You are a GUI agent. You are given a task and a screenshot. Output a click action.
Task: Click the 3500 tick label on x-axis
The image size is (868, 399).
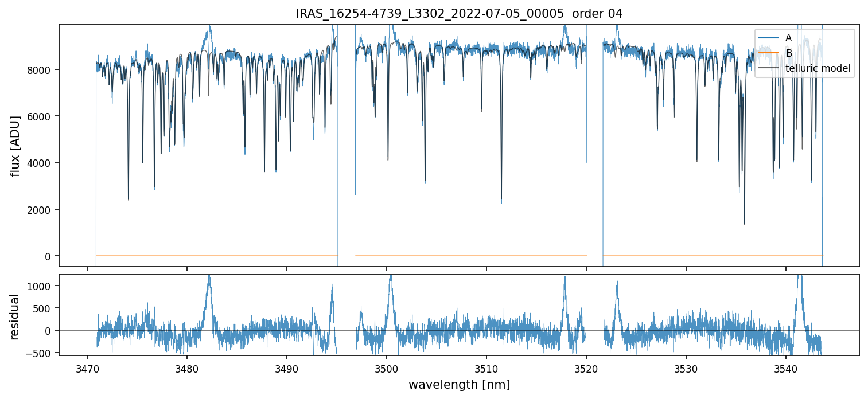[x=387, y=367]
